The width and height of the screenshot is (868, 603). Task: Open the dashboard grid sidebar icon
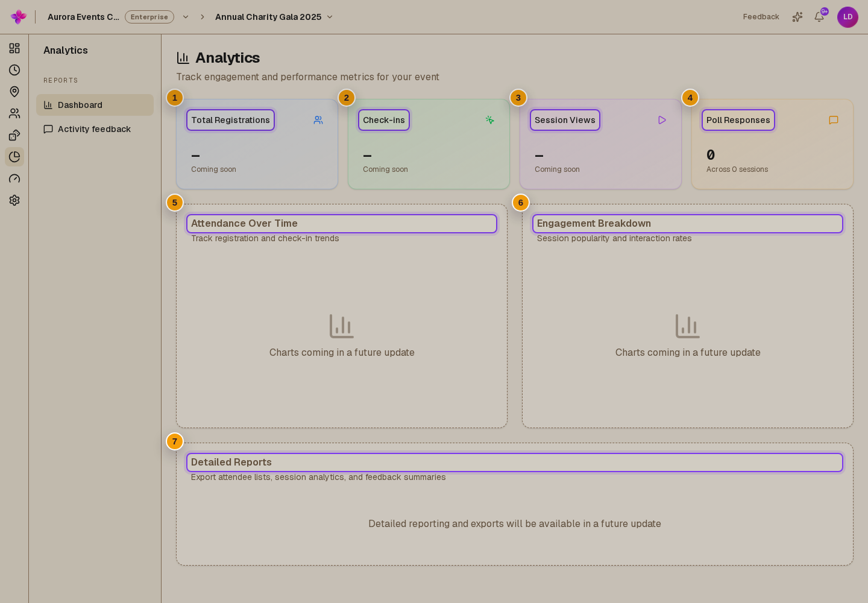[x=14, y=48]
